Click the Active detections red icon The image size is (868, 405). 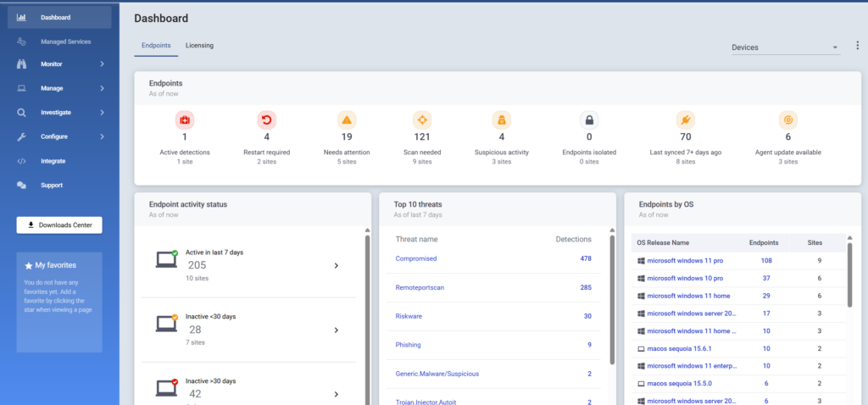point(185,119)
